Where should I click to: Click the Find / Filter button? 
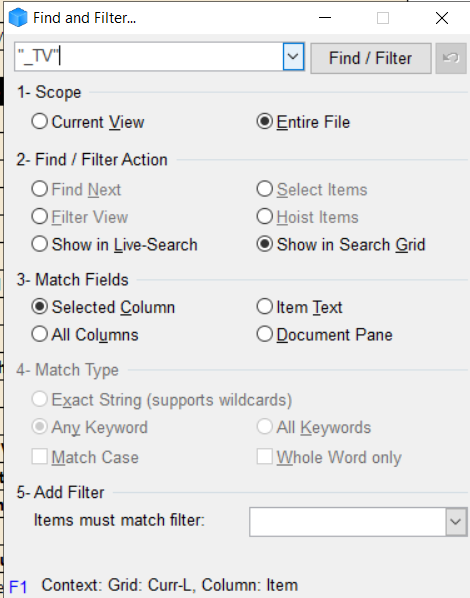371,58
